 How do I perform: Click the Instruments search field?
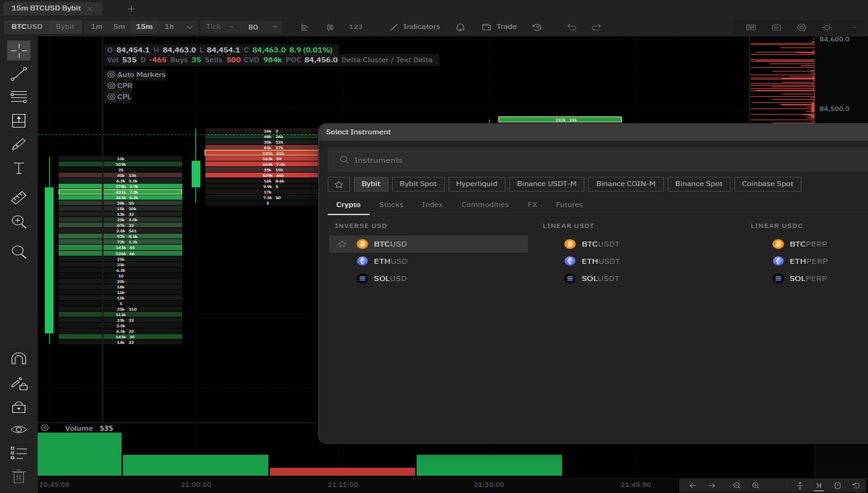pos(598,160)
